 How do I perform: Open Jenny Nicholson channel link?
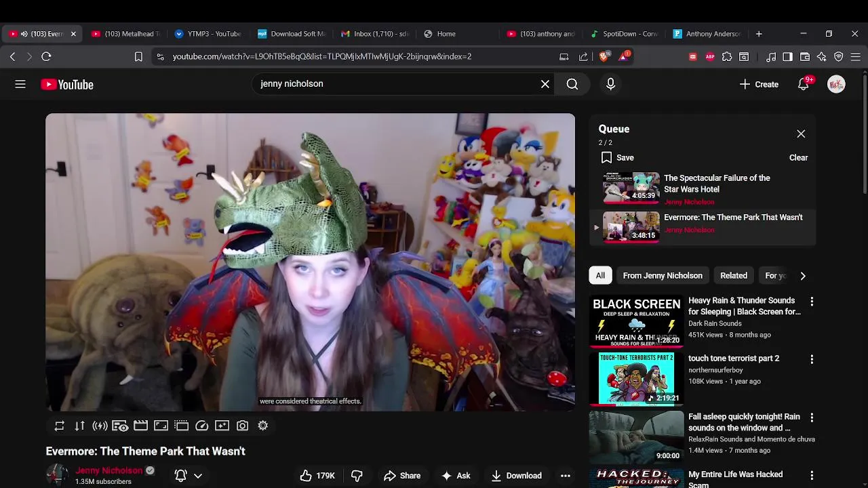coord(109,470)
